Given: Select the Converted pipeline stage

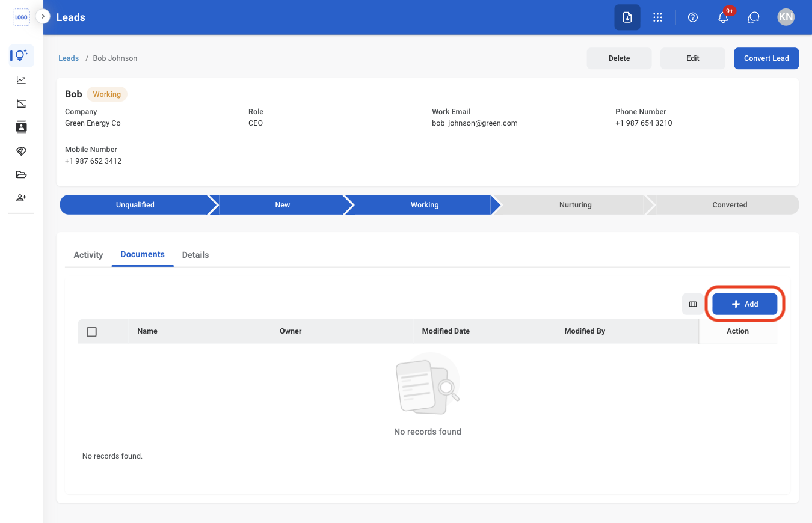Looking at the screenshot, I should (x=730, y=205).
